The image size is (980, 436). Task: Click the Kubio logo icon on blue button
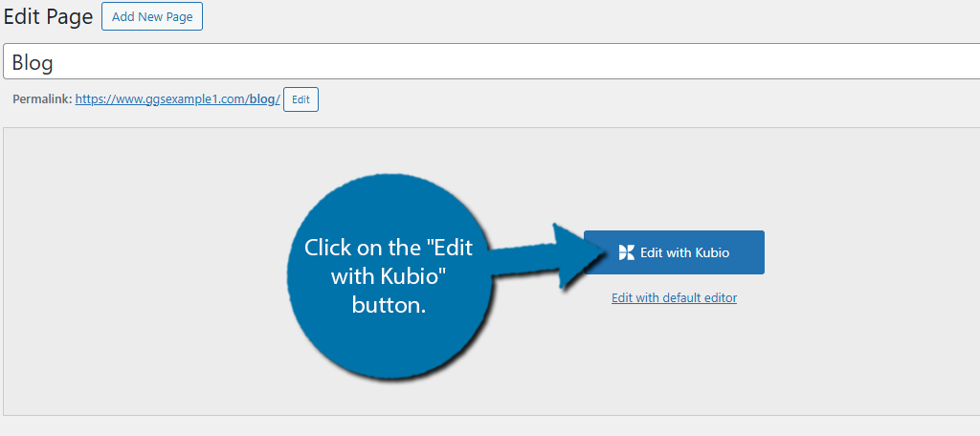[x=626, y=252]
